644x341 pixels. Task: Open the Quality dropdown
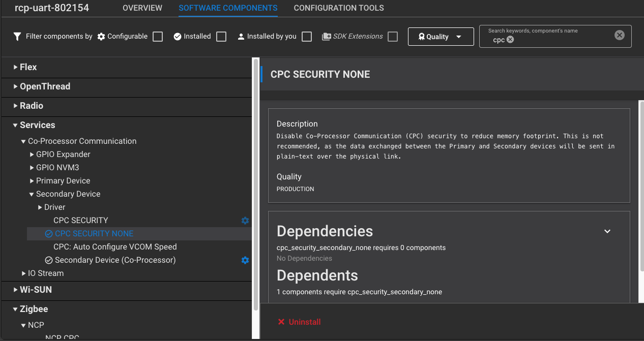[441, 37]
